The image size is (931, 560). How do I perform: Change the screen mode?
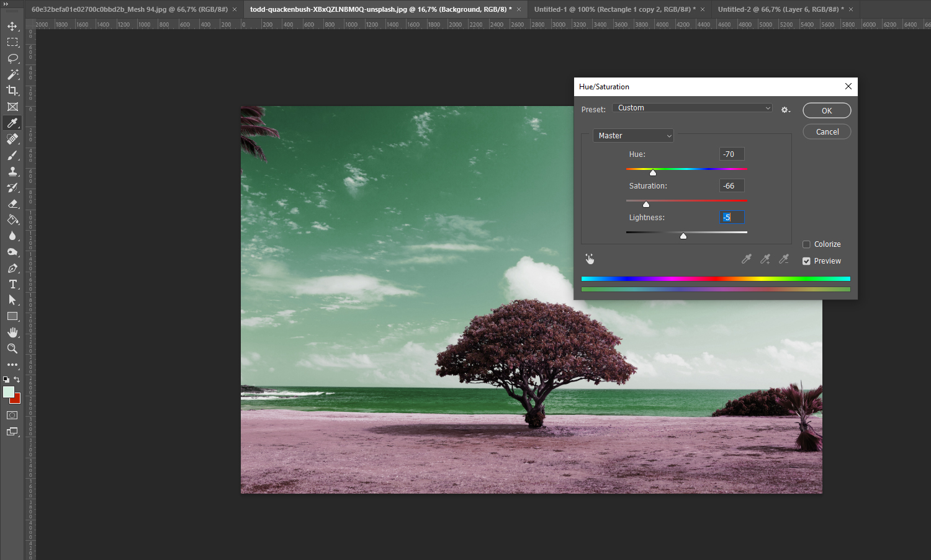click(12, 432)
